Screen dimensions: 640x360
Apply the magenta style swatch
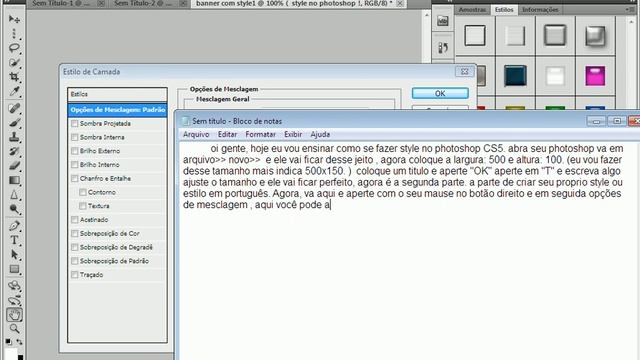[x=595, y=76]
